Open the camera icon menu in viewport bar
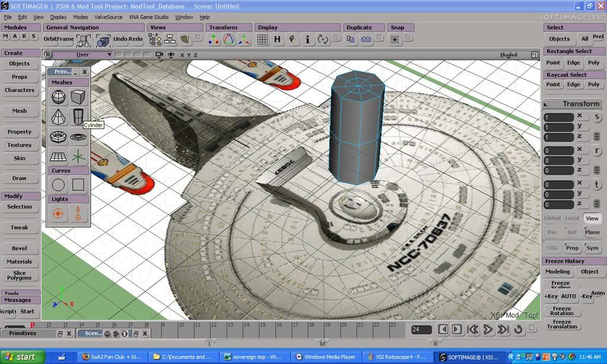The width and height of the screenshot is (607, 364). coord(159,55)
